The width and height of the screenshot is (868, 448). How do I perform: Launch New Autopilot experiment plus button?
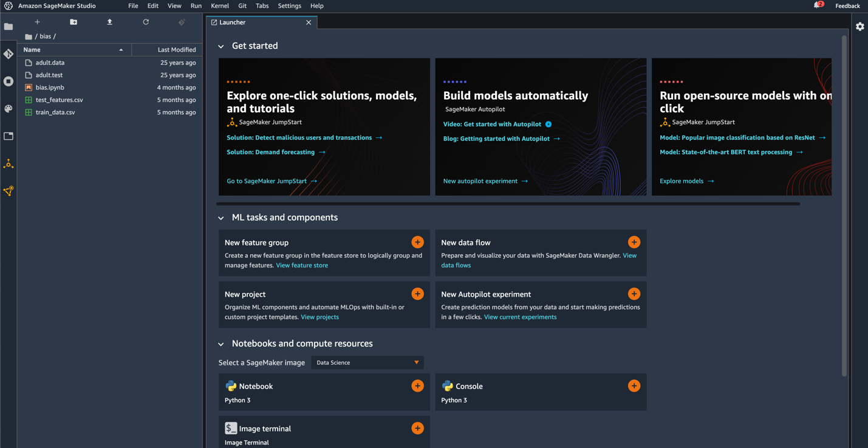[634, 294]
